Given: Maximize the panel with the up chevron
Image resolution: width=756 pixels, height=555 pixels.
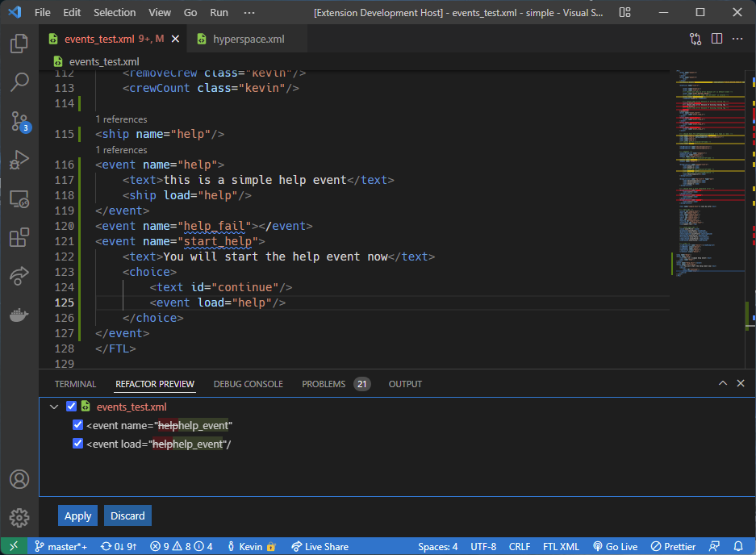Looking at the screenshot, I should [723, 384].
